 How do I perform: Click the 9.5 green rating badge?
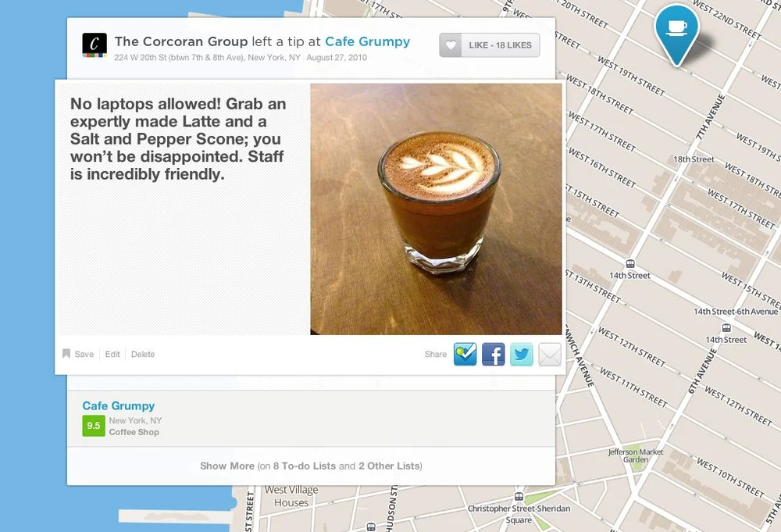pyautogui.click(x=94, y=426)
